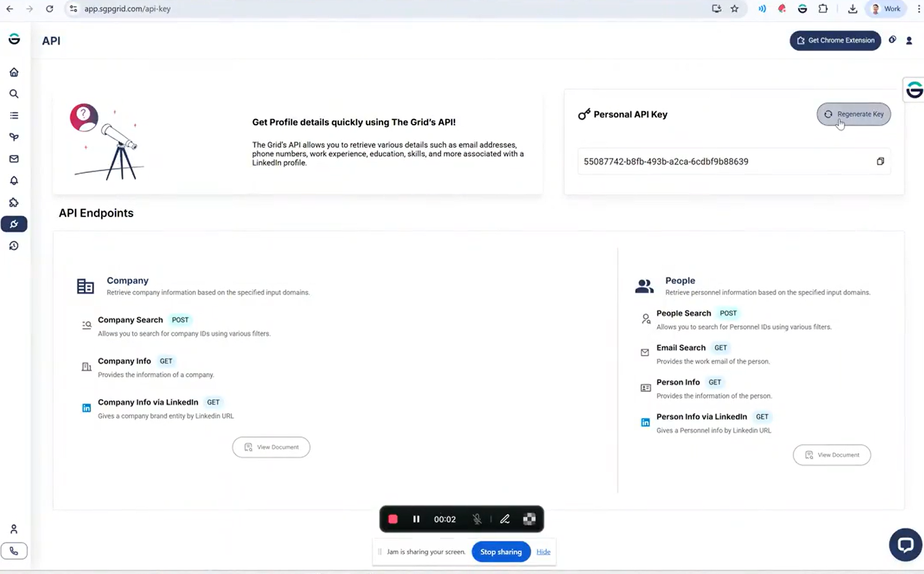The height and width of the screenshot is (574, 924).
Task: Bookmark this page with the star icon
Action: [x=735, y=8]
